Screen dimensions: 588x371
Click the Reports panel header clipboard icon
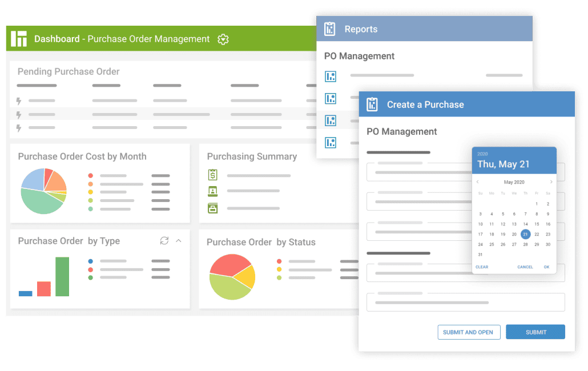329,29
